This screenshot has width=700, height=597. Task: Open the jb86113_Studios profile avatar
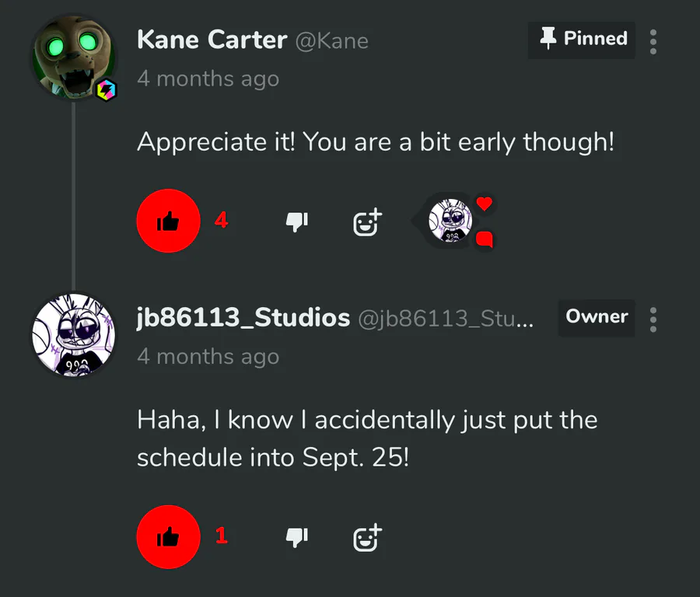tap(73, 336)
